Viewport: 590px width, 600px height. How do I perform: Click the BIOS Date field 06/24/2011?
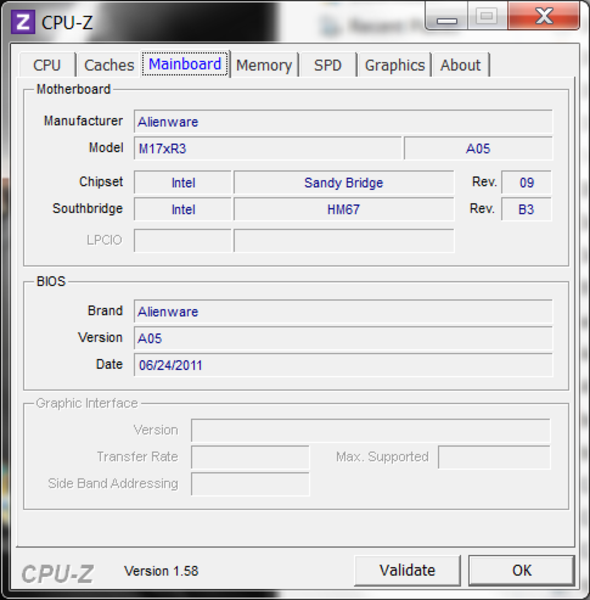tap(343, 365)
